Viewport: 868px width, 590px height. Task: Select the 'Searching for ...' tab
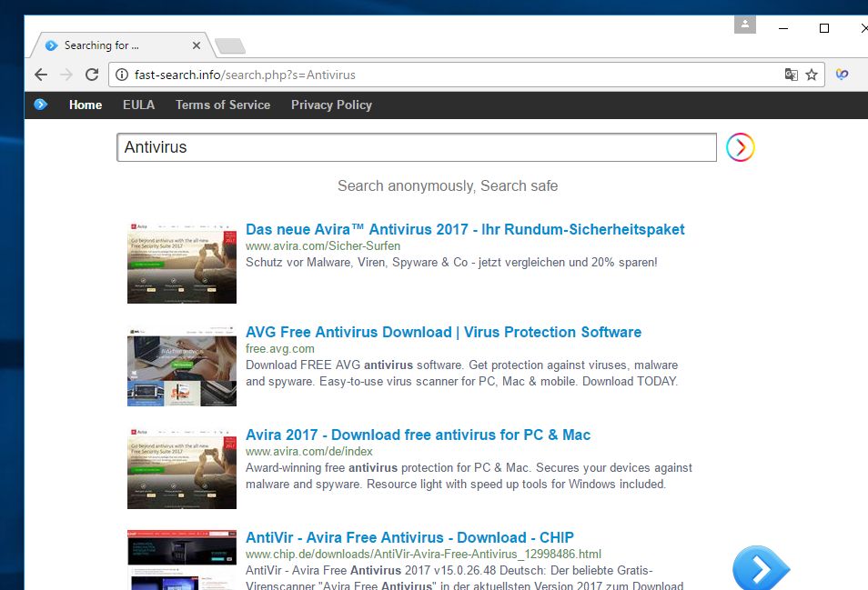click(x=122, y=45)
